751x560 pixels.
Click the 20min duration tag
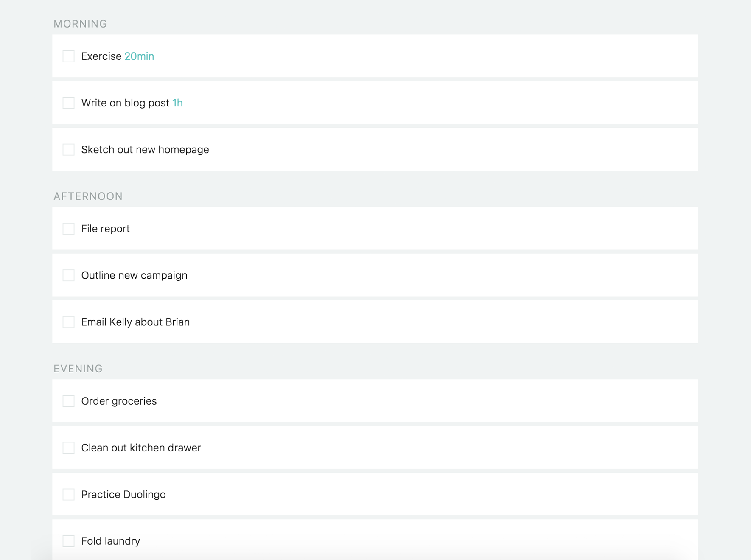point(139,56)
